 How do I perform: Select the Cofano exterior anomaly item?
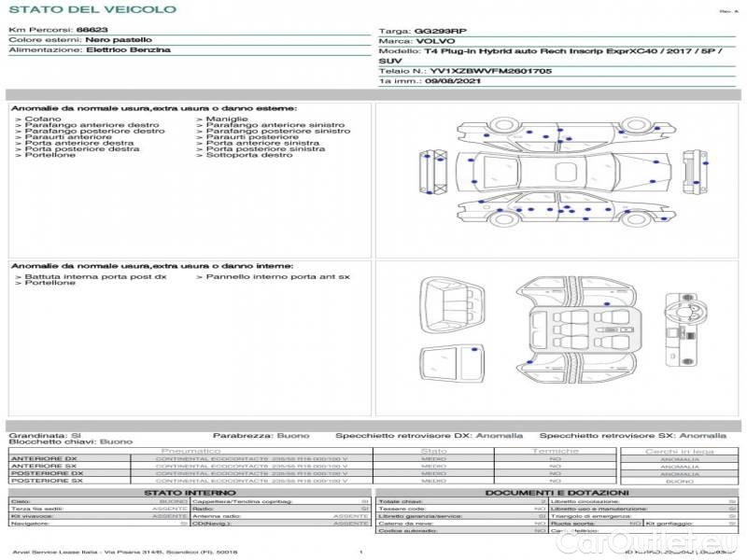43,119
